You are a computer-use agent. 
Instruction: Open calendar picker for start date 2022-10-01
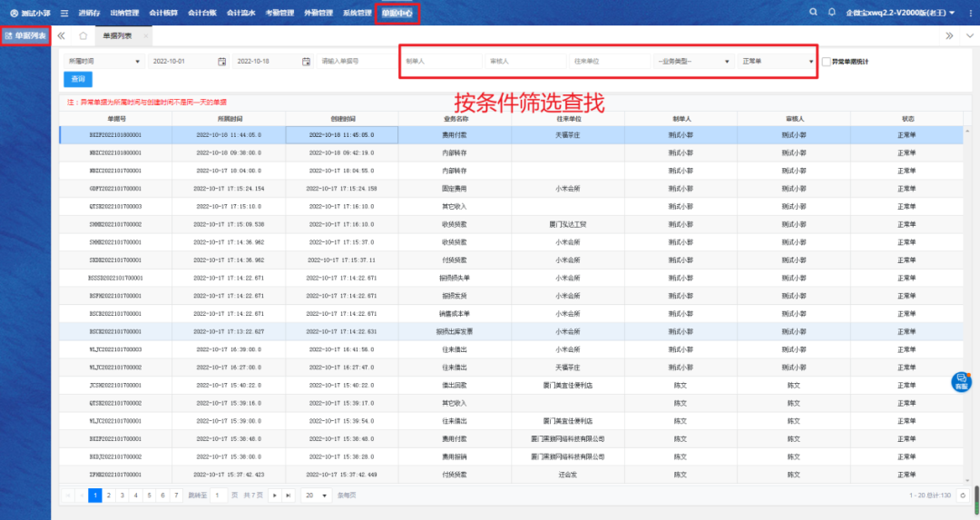point(221,62)
